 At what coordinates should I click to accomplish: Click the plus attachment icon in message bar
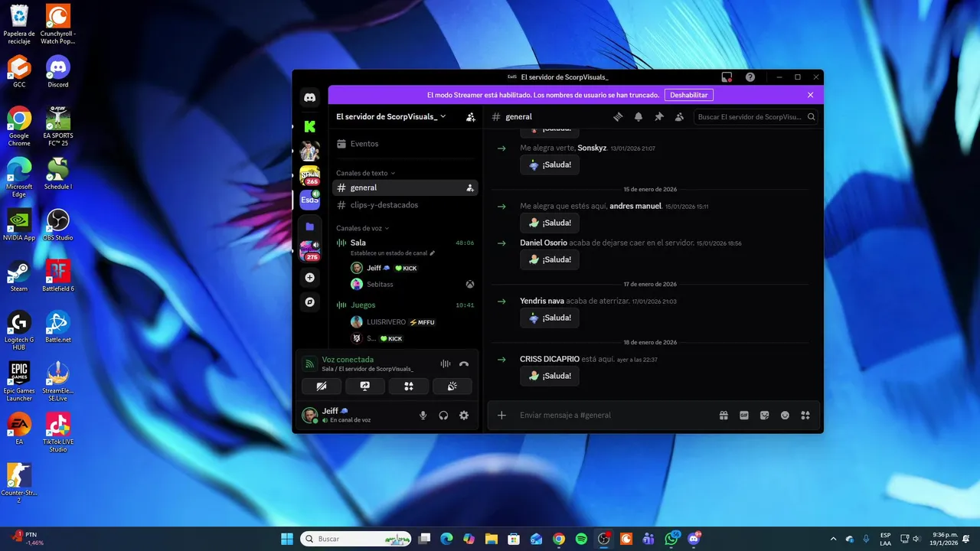pyautogui.click(x=501, y=415)
